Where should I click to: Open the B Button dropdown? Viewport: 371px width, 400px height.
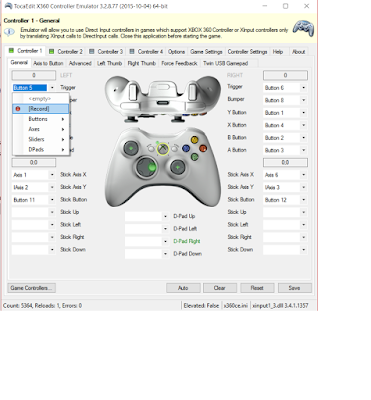point(285,138)
